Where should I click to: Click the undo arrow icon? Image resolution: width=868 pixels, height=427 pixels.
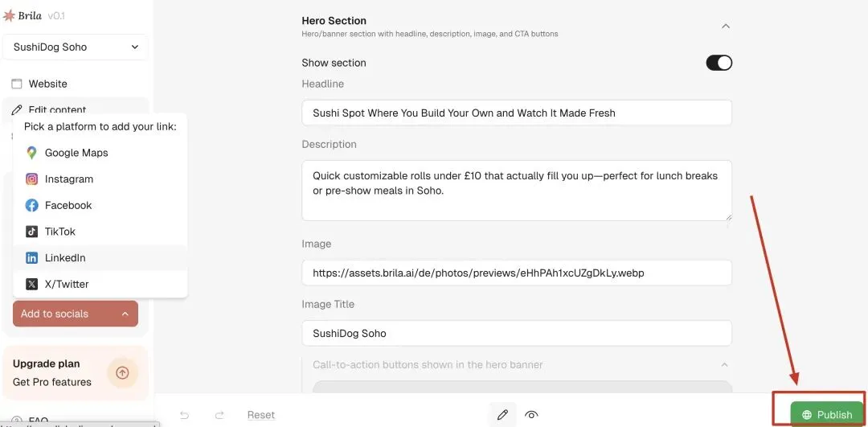click(185, 415)
